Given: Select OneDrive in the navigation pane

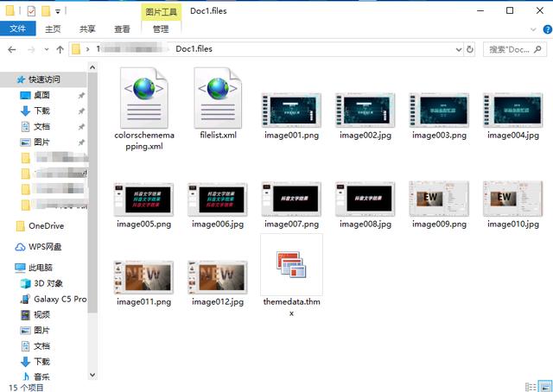Looking at the screenshot, I should [x=46, y=226].
